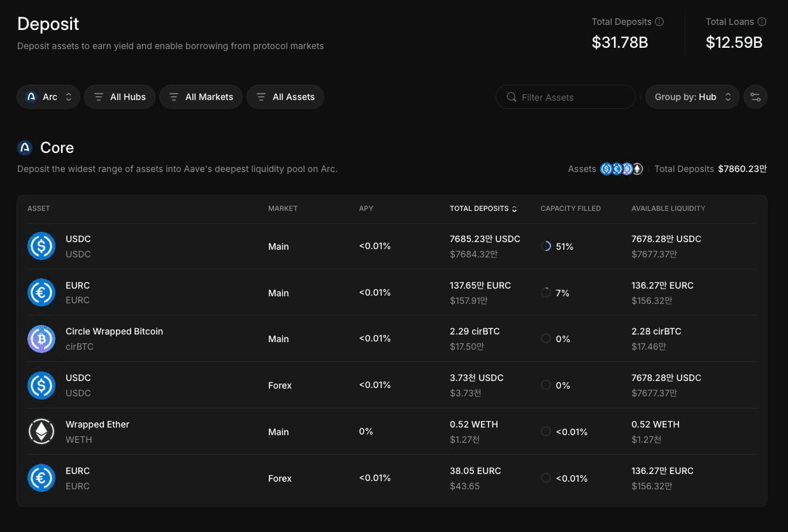Click the EURC Forex row coin icon

click(x=41, y=478)
